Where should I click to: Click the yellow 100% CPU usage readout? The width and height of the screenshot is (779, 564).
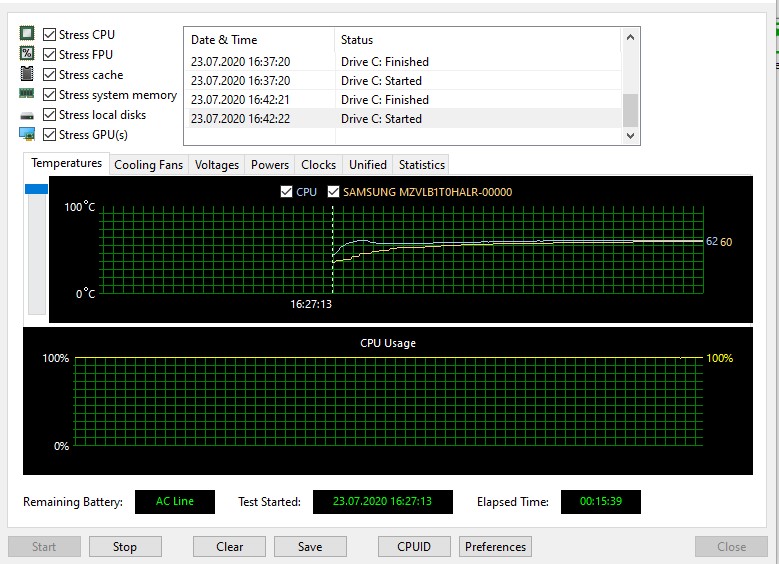coord(719,358)
